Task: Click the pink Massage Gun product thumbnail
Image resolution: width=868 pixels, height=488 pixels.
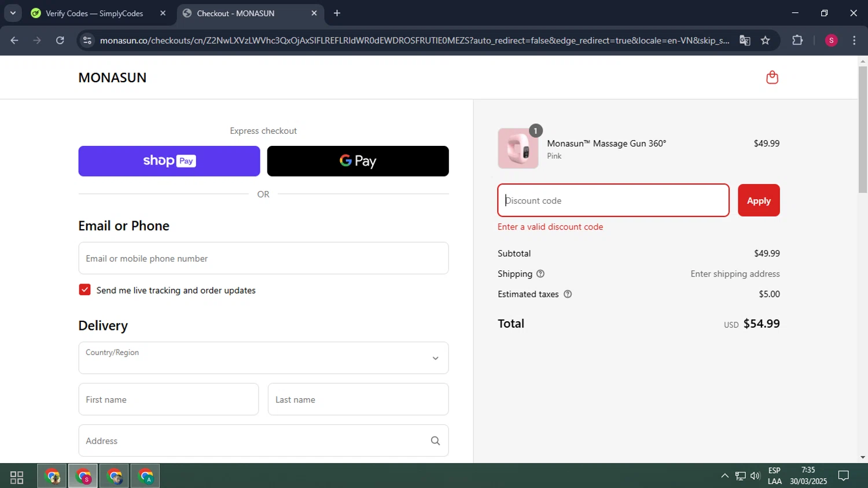Action: click(518, 148)
